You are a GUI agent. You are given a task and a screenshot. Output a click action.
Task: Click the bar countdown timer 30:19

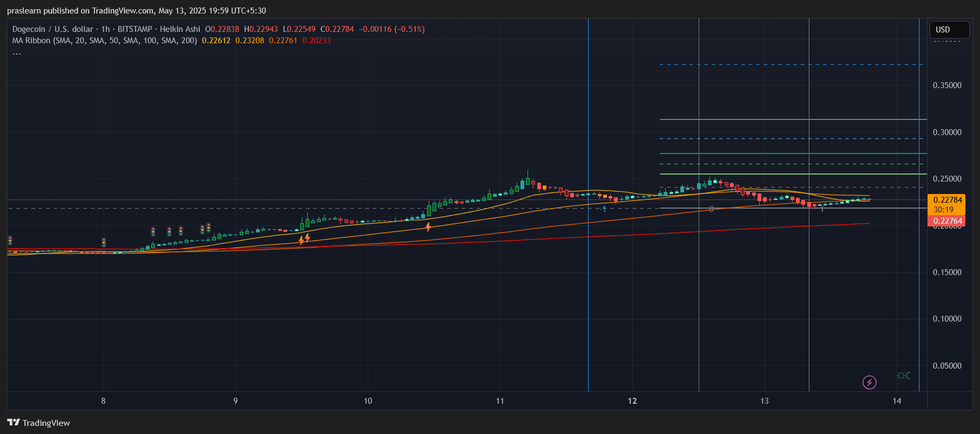[x=943, y=210]
